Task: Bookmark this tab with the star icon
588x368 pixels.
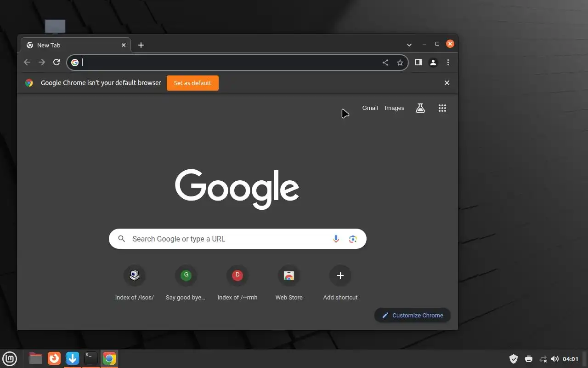Action: click(400, 63)
